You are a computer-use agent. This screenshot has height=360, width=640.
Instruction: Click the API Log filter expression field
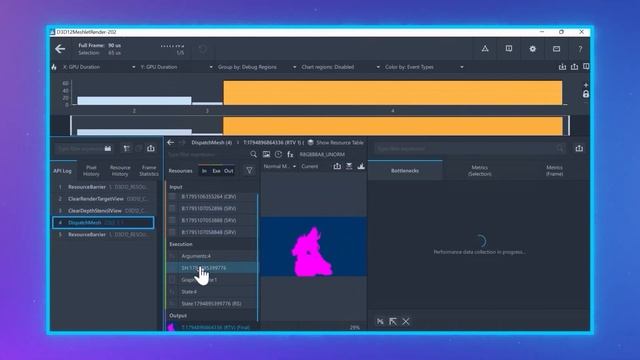80,149
